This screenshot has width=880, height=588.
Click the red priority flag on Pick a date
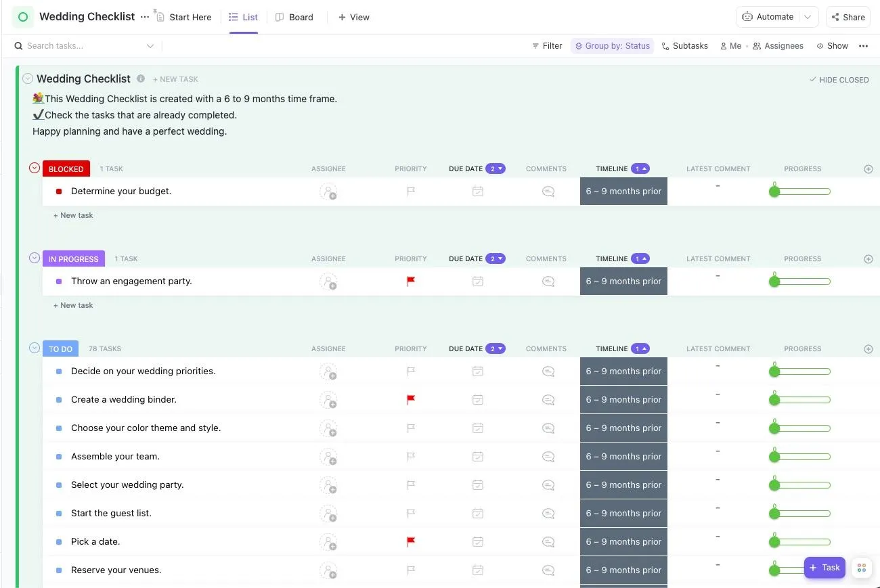[x=411, y=542]
